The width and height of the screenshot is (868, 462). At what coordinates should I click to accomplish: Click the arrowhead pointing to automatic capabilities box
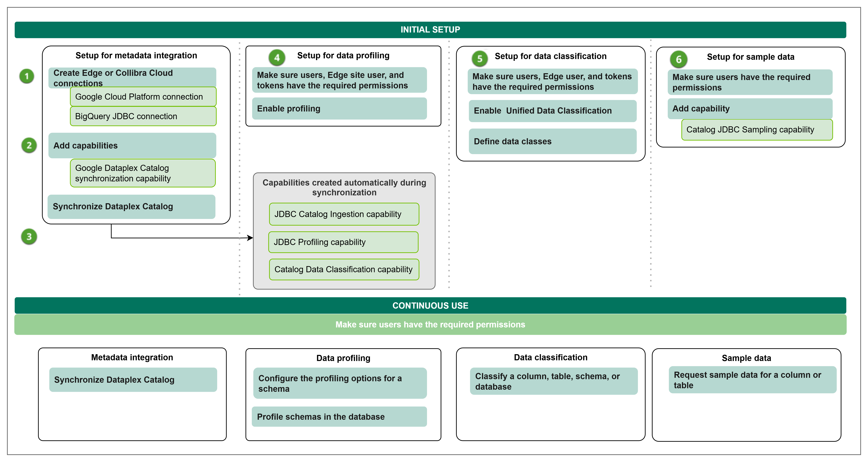(x=250, y=238)
